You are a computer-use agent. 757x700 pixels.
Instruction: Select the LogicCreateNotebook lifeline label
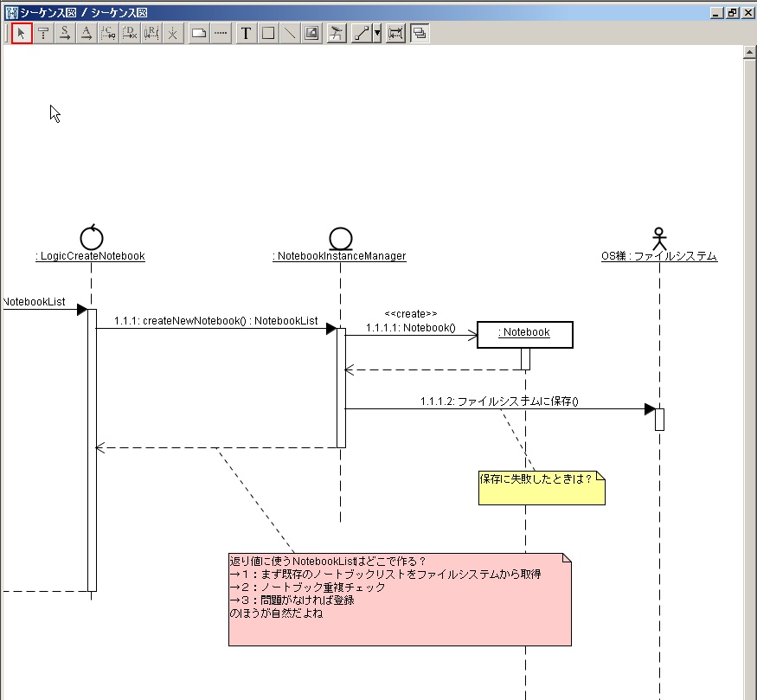coord(90,256)
